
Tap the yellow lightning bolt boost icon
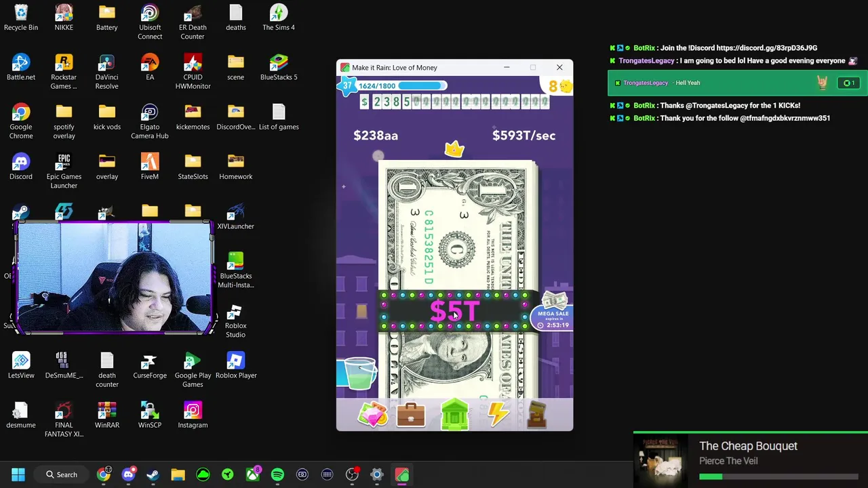point(498,414)
